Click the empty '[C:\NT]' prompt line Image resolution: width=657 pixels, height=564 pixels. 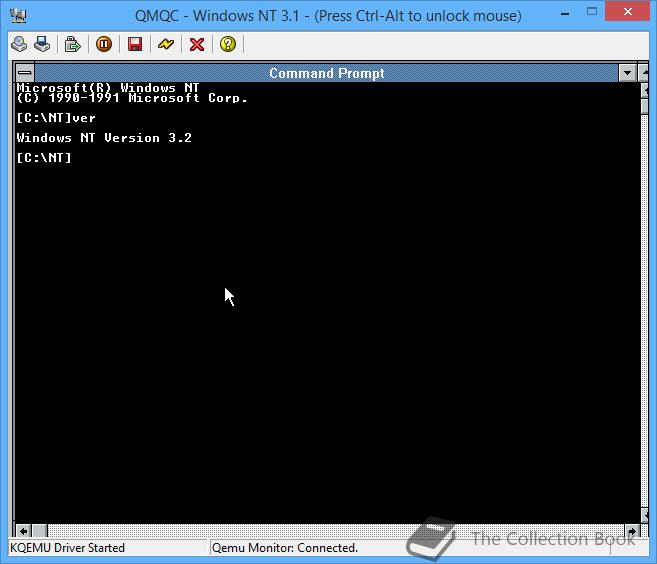(44, 158)
